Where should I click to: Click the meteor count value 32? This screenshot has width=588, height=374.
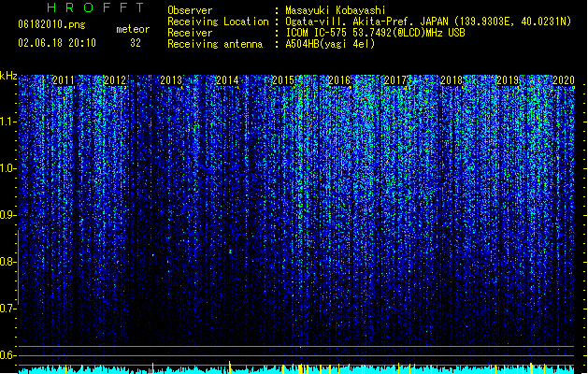pos(136,43)
